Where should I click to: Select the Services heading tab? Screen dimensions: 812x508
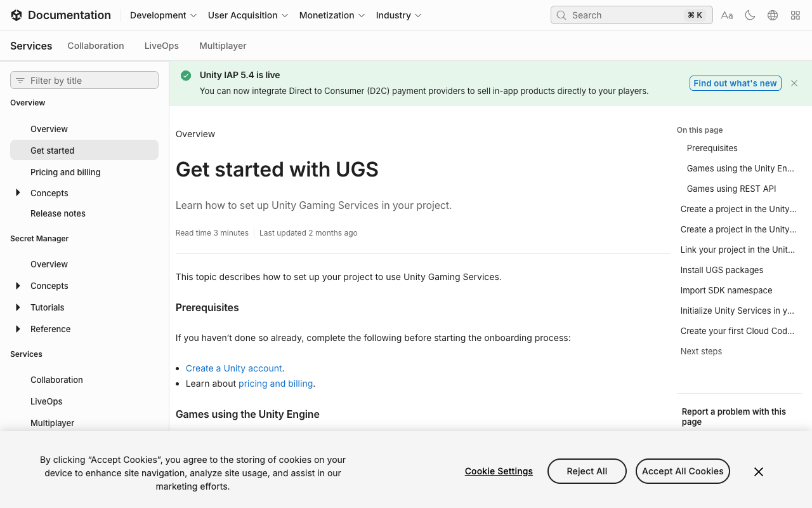31,46
